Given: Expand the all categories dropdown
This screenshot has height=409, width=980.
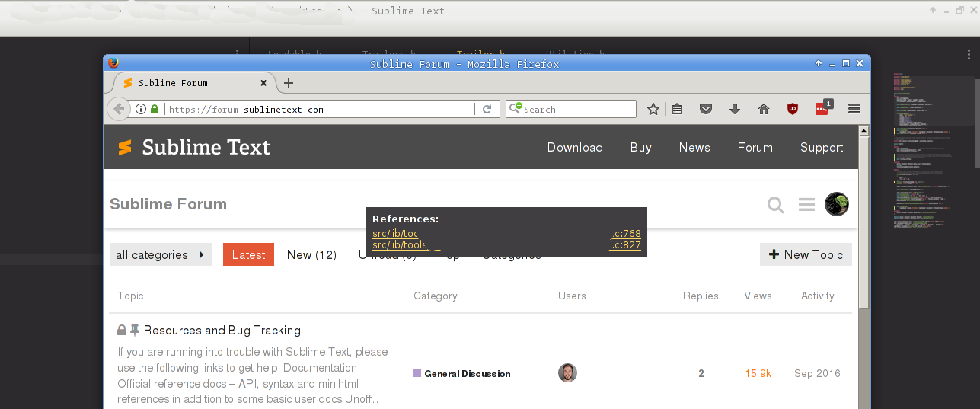Looking at the screenshot, I should point(161,254).
